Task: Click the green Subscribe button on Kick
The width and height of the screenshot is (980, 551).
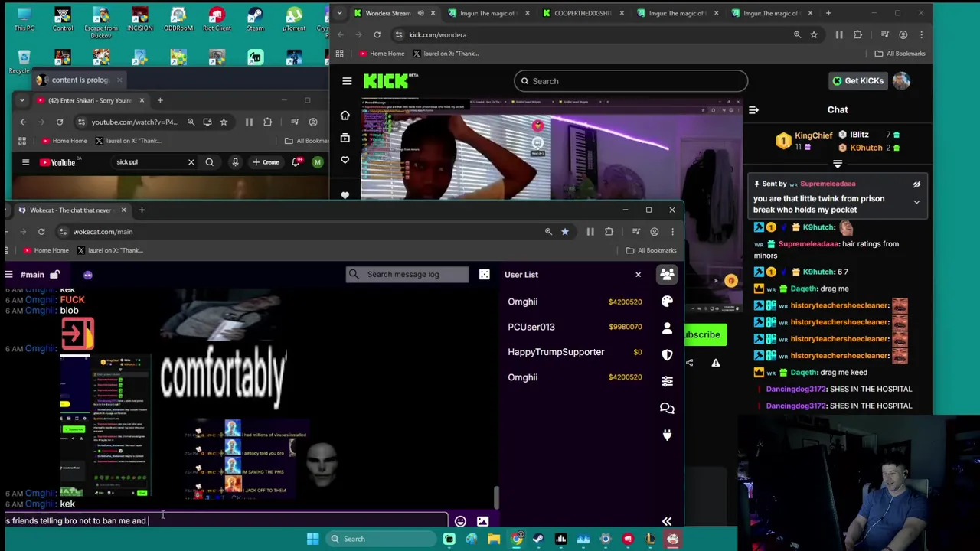Action: click(703, 334)
